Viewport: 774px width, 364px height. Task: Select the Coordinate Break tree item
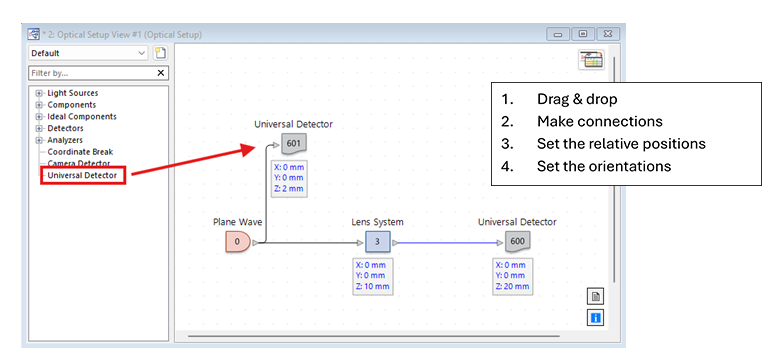click(80, 152)
